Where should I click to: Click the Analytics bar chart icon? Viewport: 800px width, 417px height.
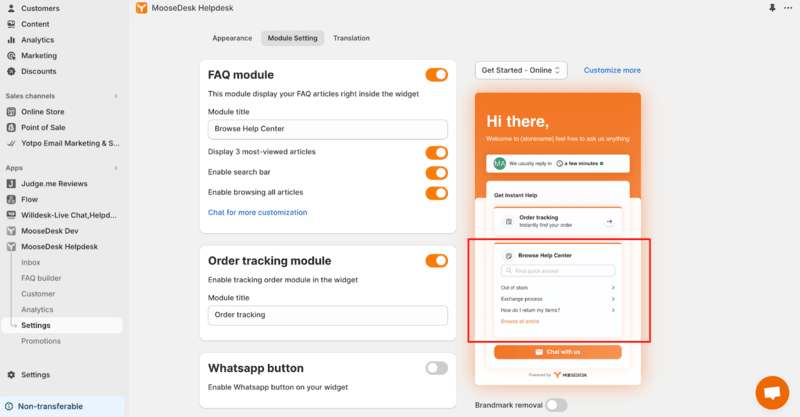click(x=11, y=40)
